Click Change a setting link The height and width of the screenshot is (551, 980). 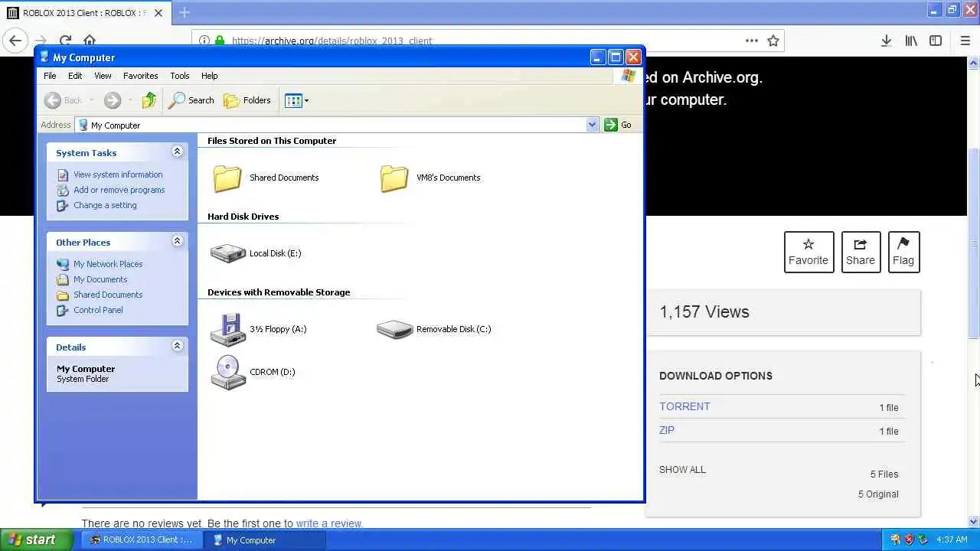pyautogui.click(x=105, y=205)
